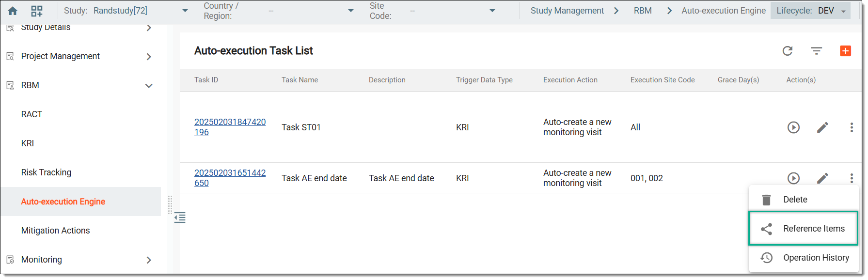868x280 pixels.
Task: Click Study Management breadcrumb
Action: (567, 11)
